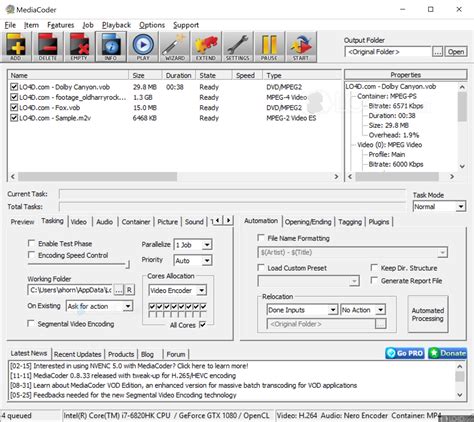Open On Existing Ask for action dropdown

point(100,306)
